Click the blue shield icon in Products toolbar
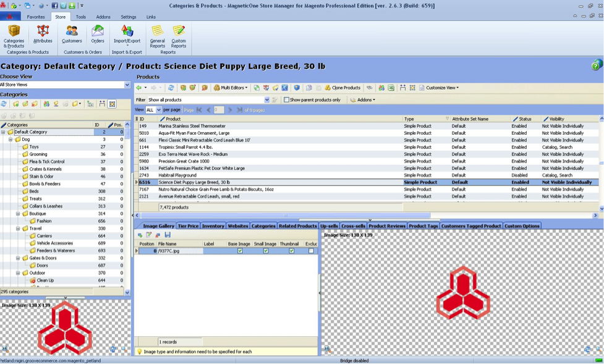Image resolution: width=604 pixels, height=364 pixels. (x=297, y=88)
